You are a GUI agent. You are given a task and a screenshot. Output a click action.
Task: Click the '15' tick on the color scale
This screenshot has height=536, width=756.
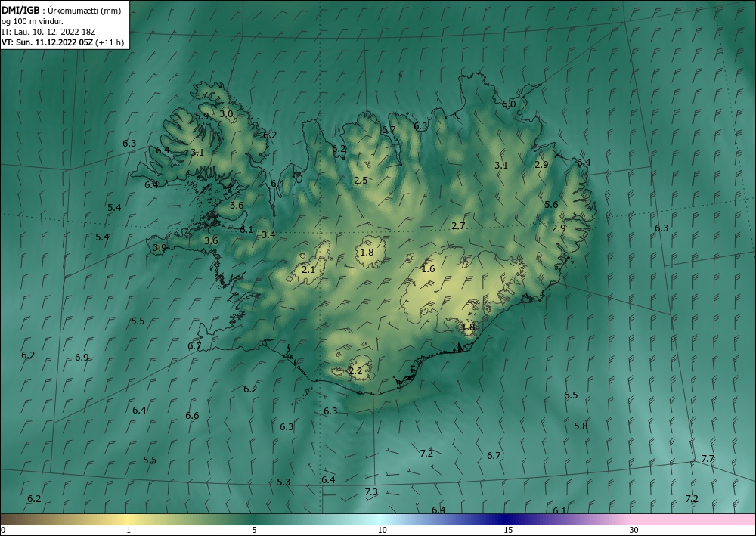pos(508,531)
